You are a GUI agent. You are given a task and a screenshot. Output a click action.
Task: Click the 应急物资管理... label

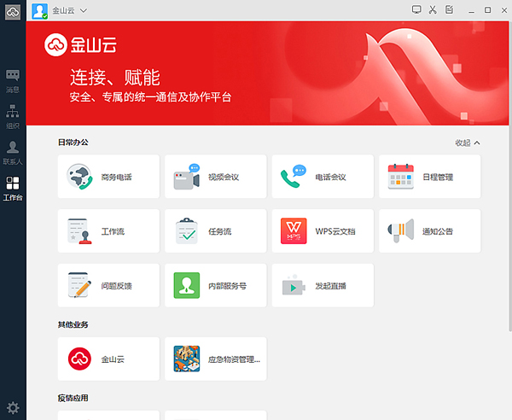(234, 359)
